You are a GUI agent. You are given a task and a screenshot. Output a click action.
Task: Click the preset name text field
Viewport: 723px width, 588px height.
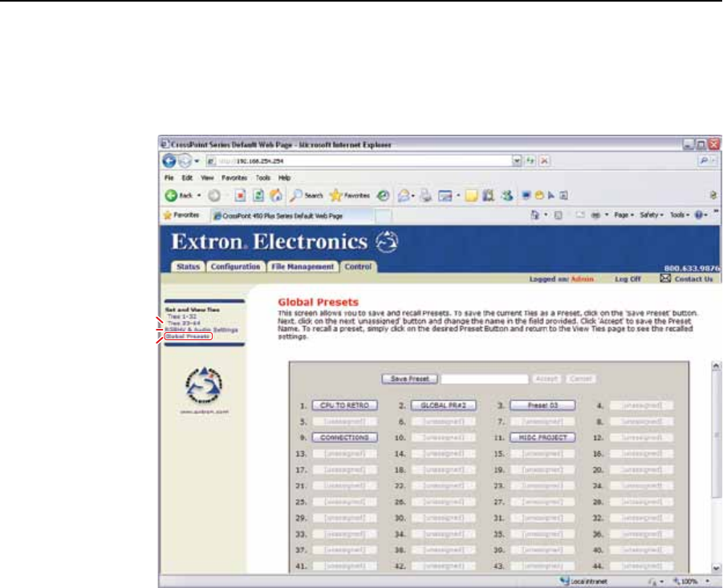[485, 378]
